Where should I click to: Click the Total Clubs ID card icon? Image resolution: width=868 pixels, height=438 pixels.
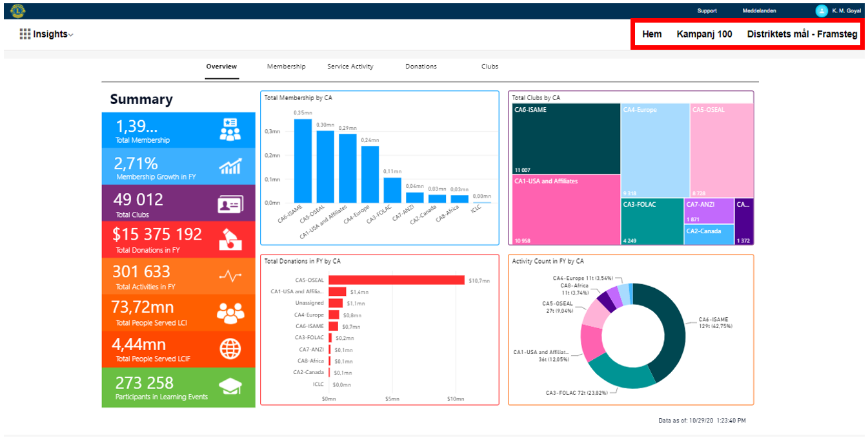pyautogui.click(x=230, y=204)
